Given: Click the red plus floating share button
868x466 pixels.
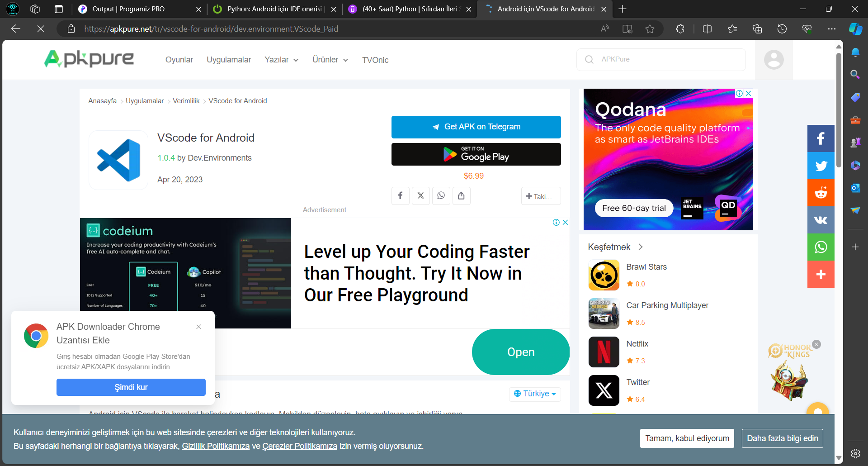Looking at the screenshot, I should [821, 274].
